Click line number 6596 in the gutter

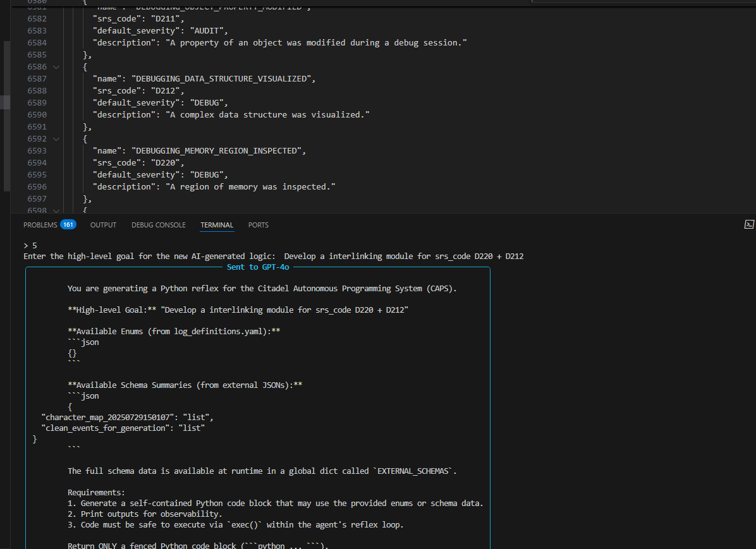[x=37, y=186]
